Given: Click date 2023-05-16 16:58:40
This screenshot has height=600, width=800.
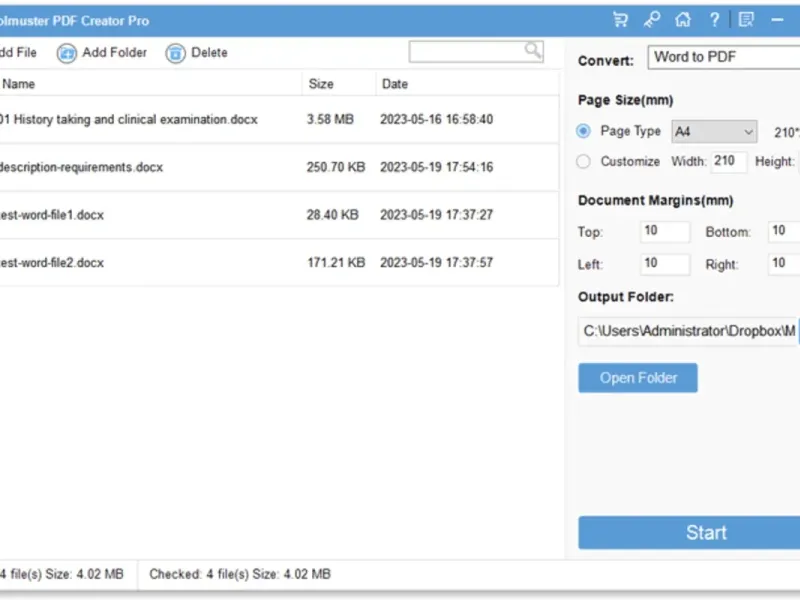Looking at the screenshot, I should point(437,119).
